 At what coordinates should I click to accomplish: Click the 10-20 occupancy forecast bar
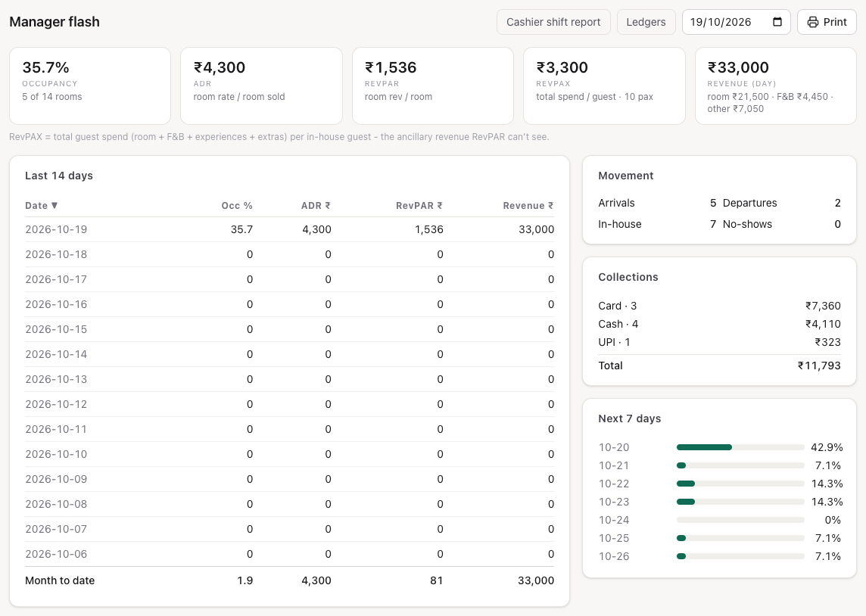(x=740, y=447)
